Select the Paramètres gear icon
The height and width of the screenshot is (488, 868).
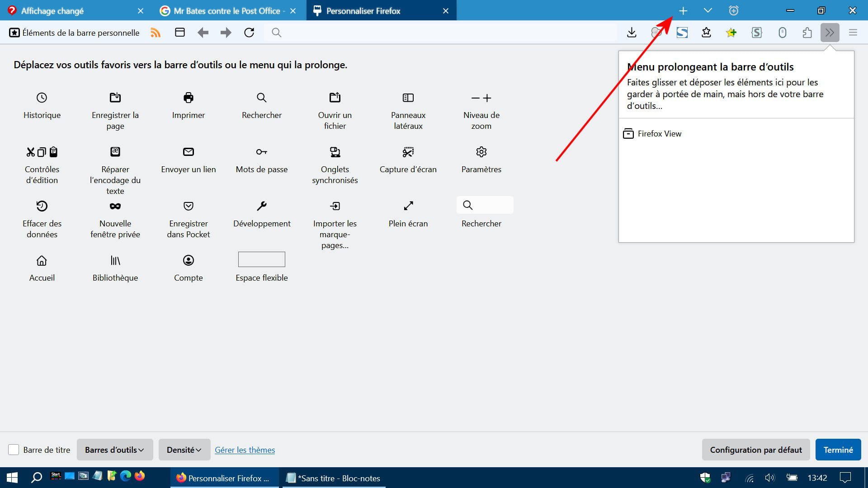click(481, 152)
